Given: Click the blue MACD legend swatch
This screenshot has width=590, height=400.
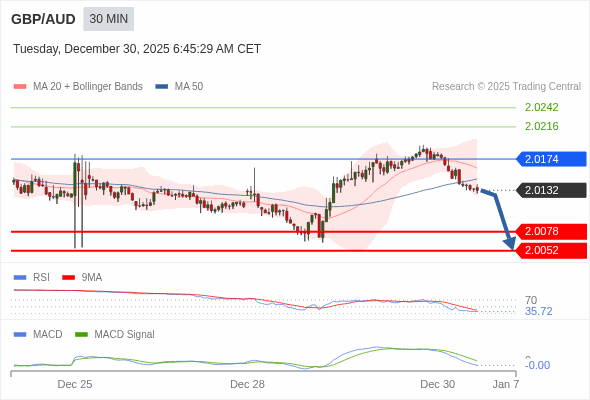Looking at the screenshot, I should (x=20, y=335).
